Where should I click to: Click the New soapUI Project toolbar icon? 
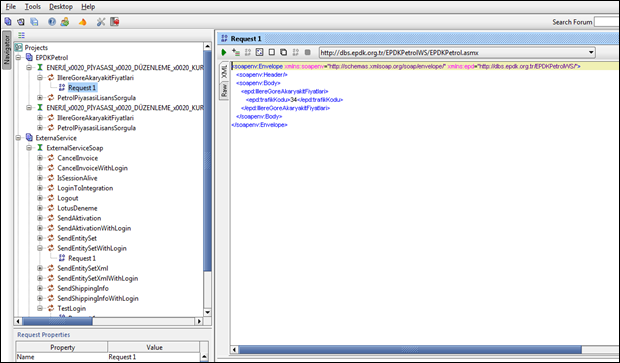coord(8,22)
